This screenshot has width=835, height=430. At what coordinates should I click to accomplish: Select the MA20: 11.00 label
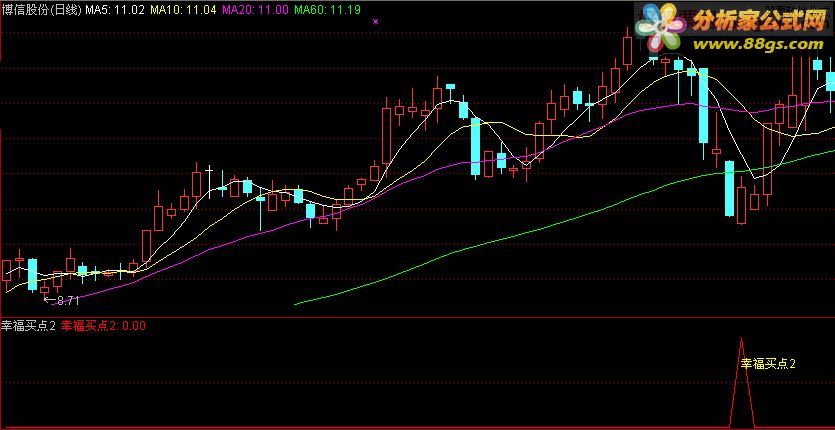[256, 10]
